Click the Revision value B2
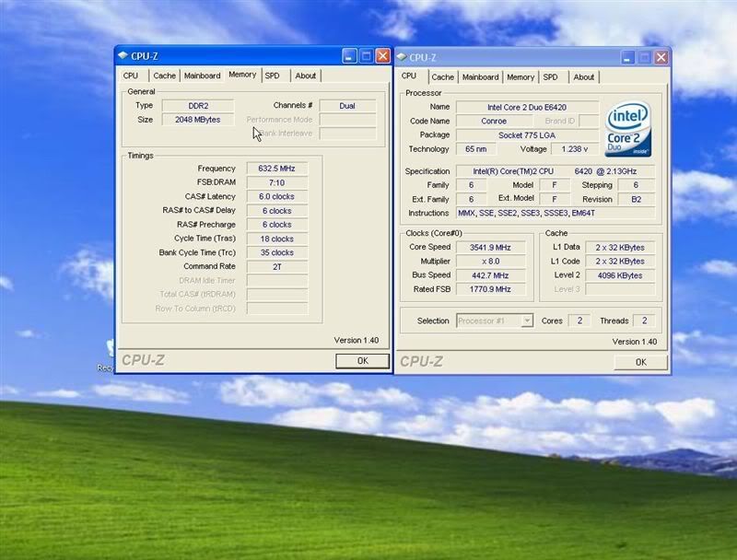Image resolution: width=737 pixels, height=560 pixels. pyautogui.click(x=636, y=199)
